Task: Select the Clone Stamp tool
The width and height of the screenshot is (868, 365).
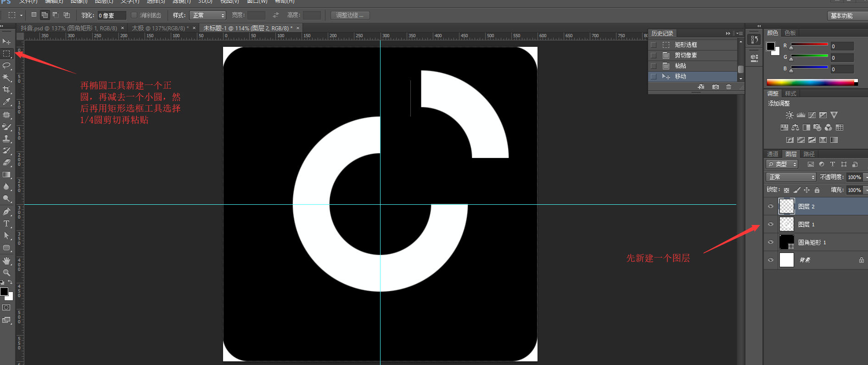Action: coord(6,139)
